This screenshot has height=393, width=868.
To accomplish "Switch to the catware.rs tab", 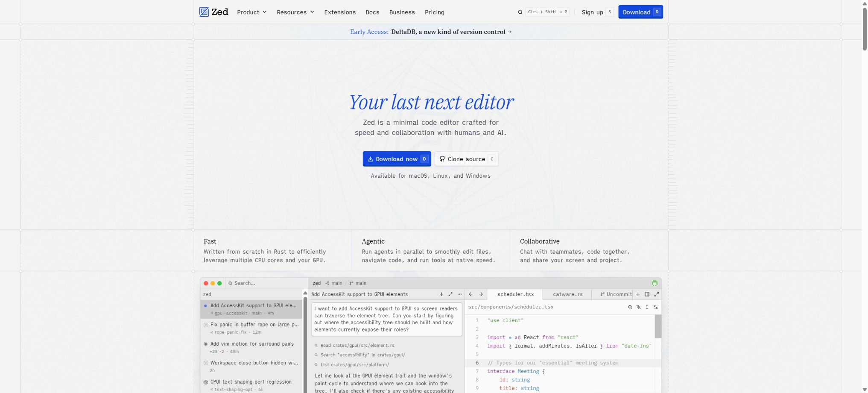I will coord(567,294).
